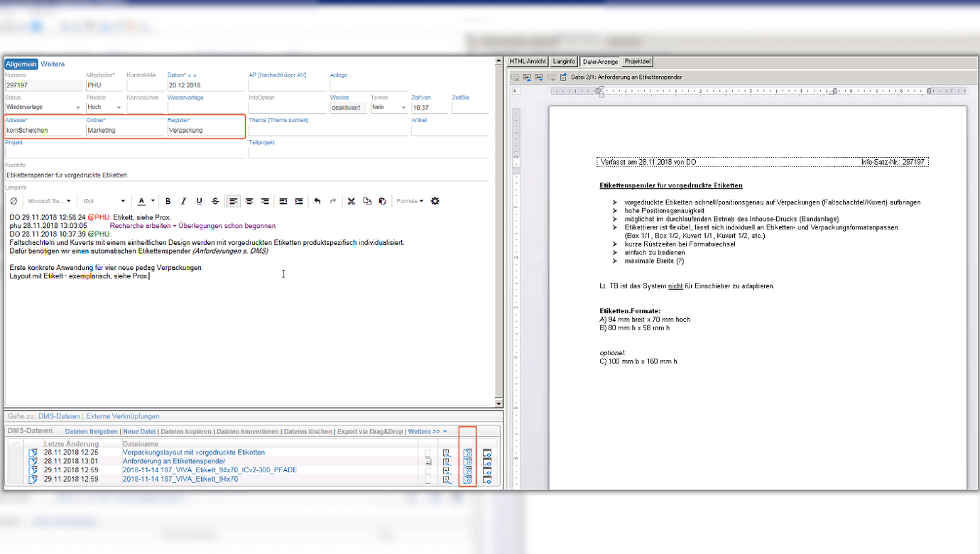This screenshot has height=554, width=980.
Task: Toggle the select-all checkmark in DMS-Dateien header
Action: click(16, 444)
